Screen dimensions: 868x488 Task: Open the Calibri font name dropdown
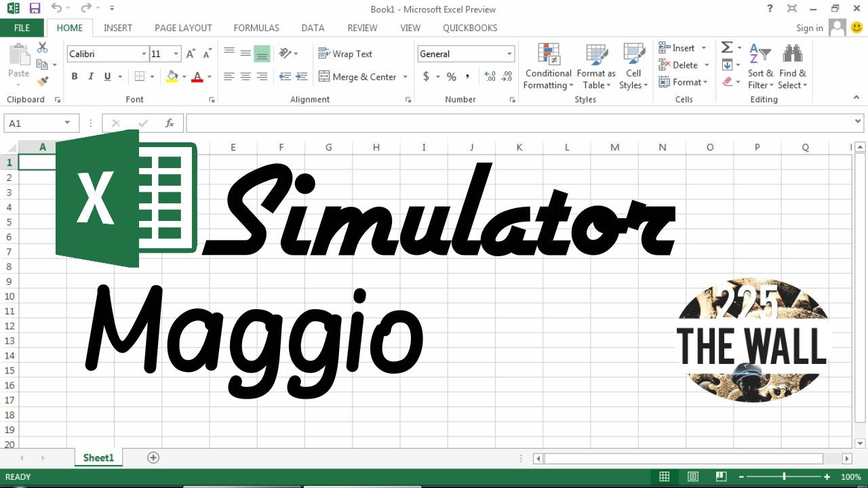click(144, 54)
